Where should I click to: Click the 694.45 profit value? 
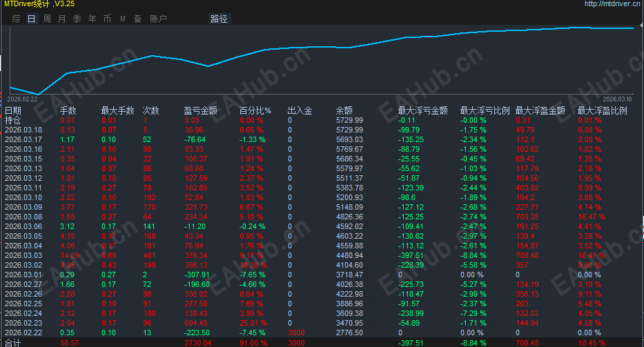[196, 323]
